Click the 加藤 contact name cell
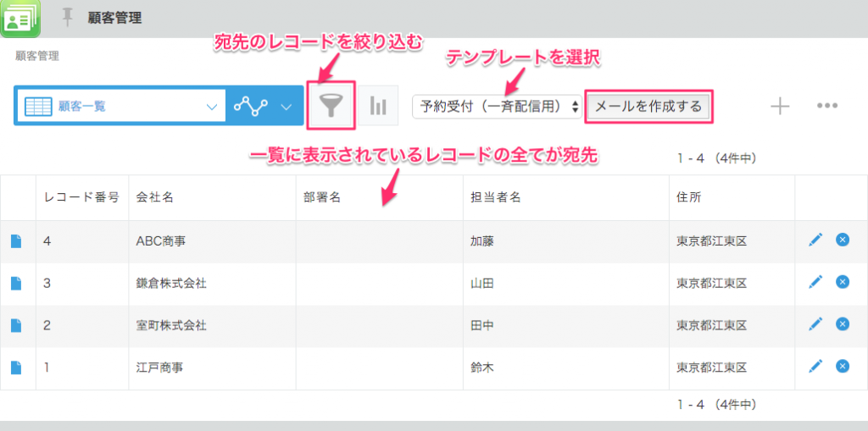The width and height of the screenshot is (868, 431). pos(565,241)
